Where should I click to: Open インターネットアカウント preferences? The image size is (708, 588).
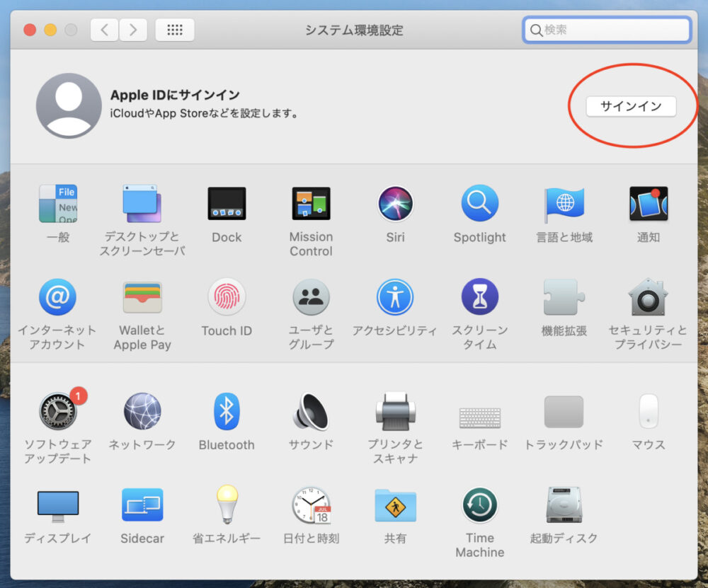point(57,297)
